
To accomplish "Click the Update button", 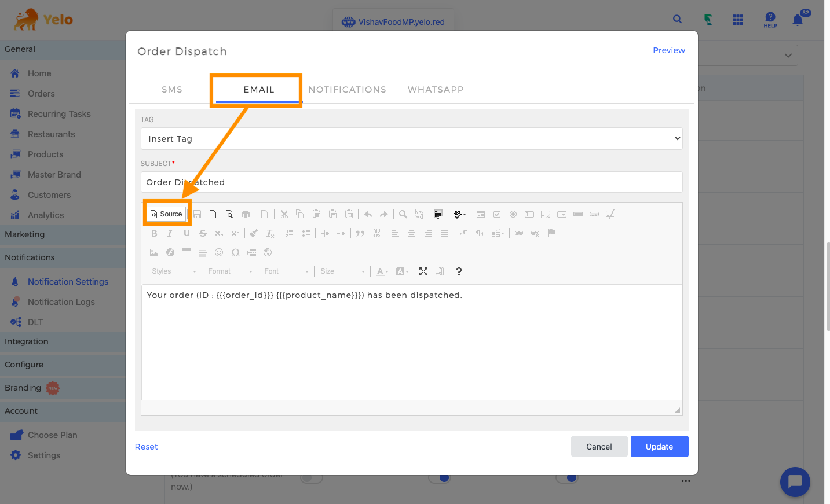I will (x=659, y=447).
